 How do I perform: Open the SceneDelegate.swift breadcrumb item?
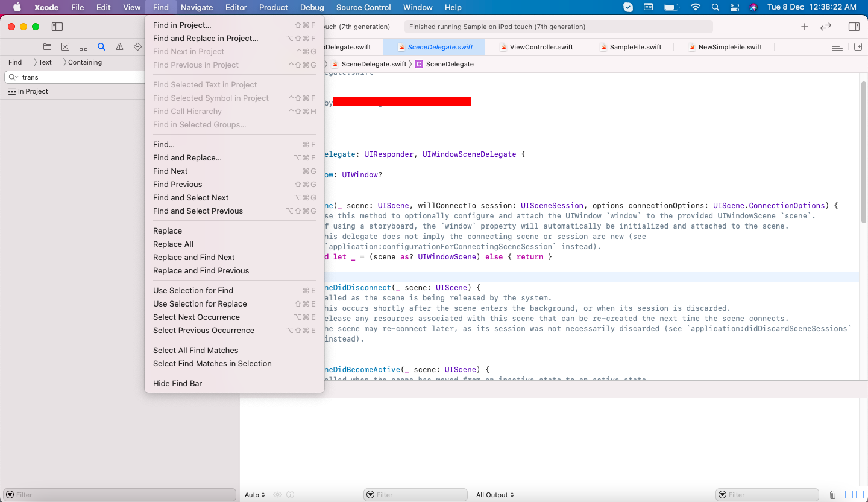tap(369, 64)
